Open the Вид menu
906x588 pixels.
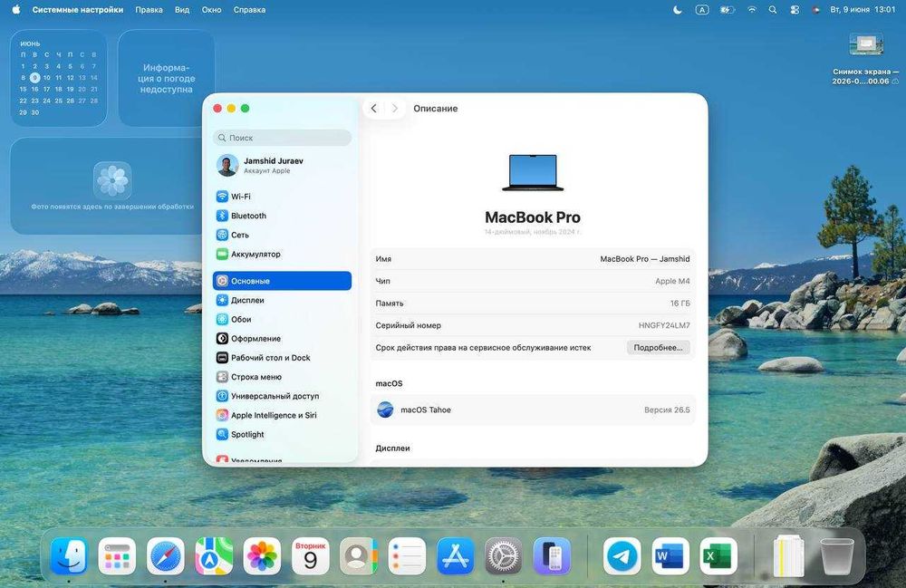(182, 9)
